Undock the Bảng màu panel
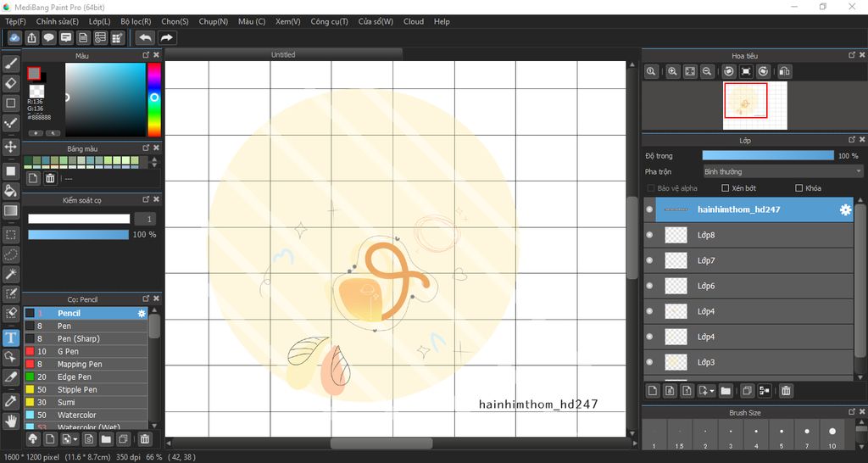This screenshot has height=463, width=868. (146, 148)
